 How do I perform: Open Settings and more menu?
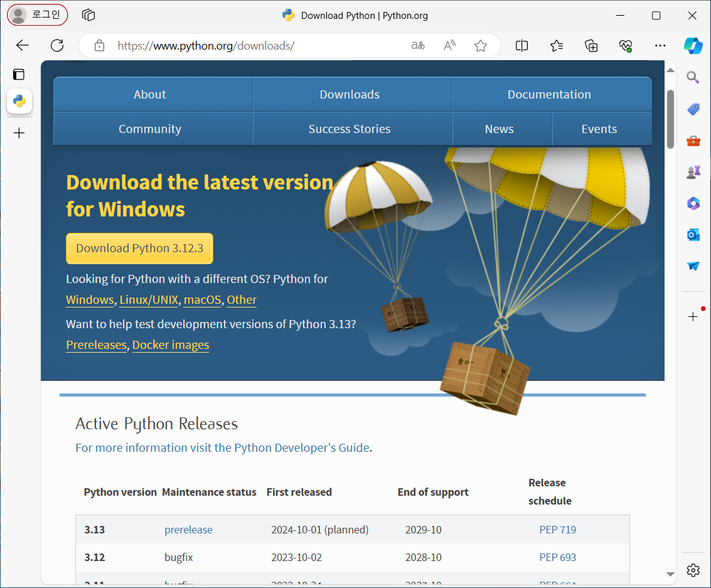[x=660, y=45]
